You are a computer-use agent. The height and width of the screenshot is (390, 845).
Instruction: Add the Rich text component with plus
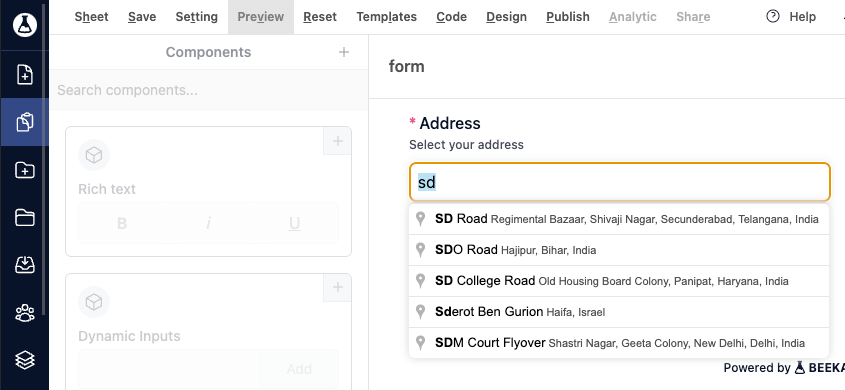[x=337, y=141]
